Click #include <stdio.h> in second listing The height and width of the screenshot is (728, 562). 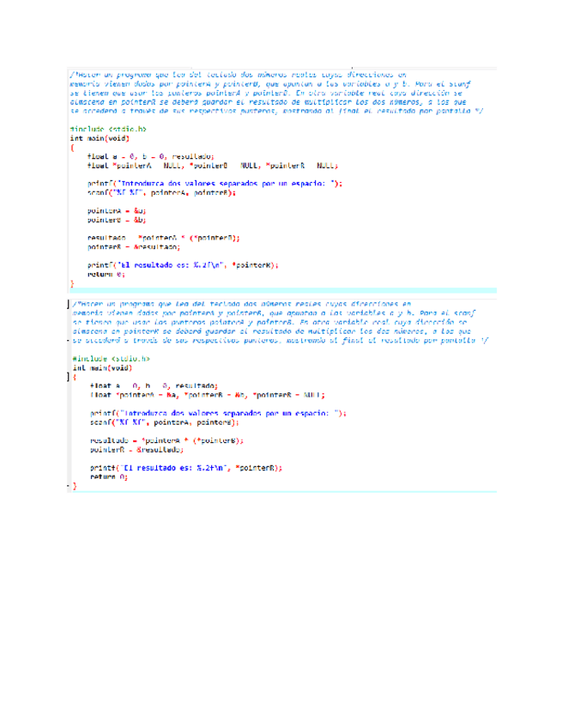[112, 359]
